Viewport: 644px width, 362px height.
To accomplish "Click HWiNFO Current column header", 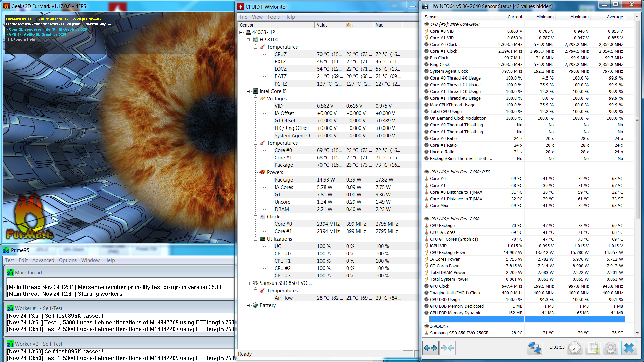I will pos(509,17).
